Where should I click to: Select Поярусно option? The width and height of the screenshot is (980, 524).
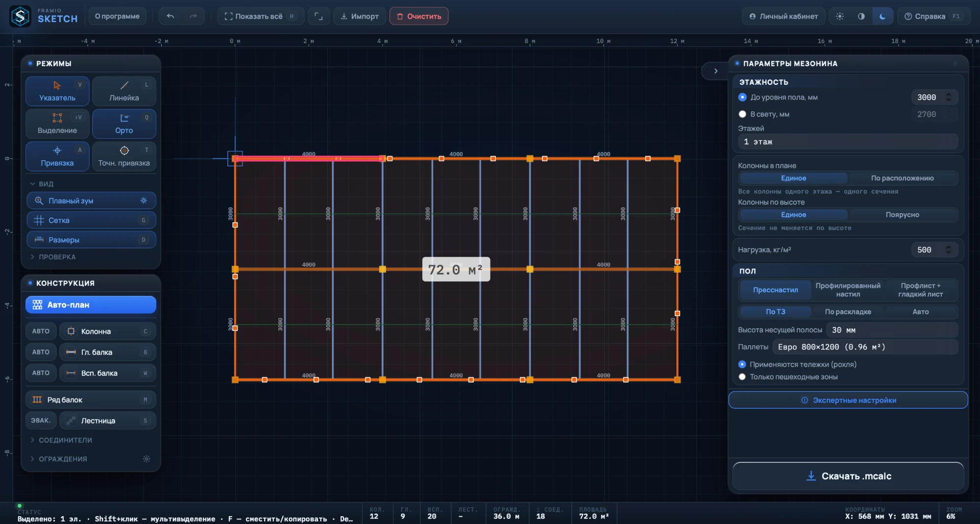[x=902, y=215]
